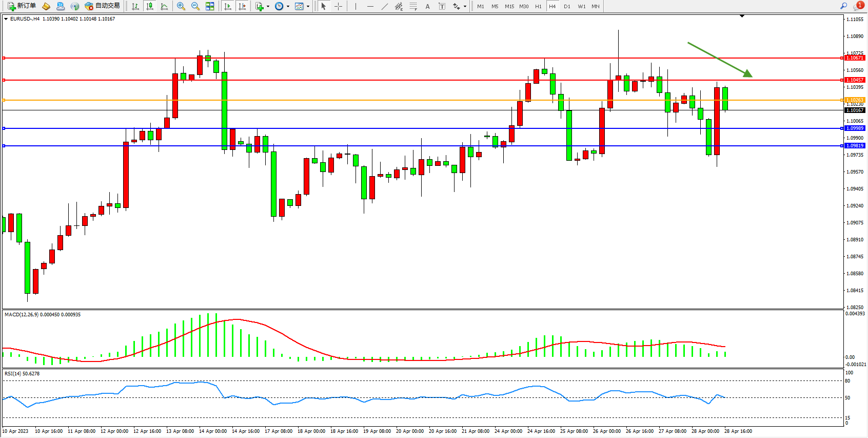Select the crosshair tool

pyautogui.click(x=338, y=6)
